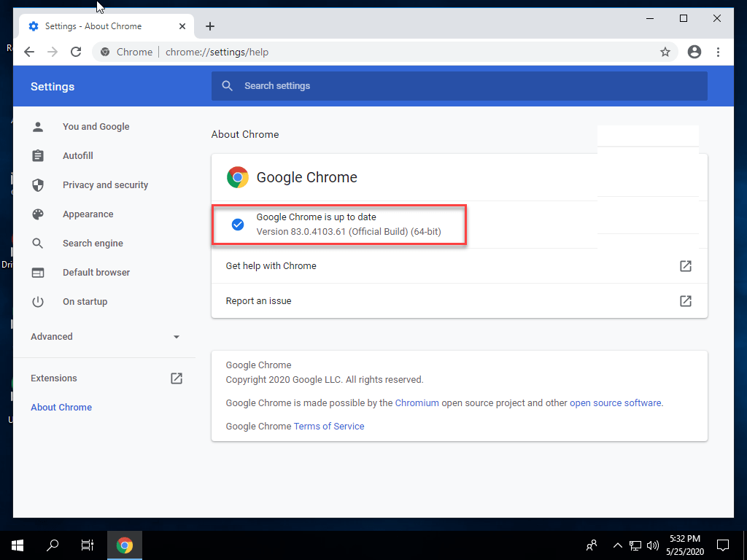This screenshot has width=747, height=560.
Task: Open Autofill settings section
Action: coord(77,156)
